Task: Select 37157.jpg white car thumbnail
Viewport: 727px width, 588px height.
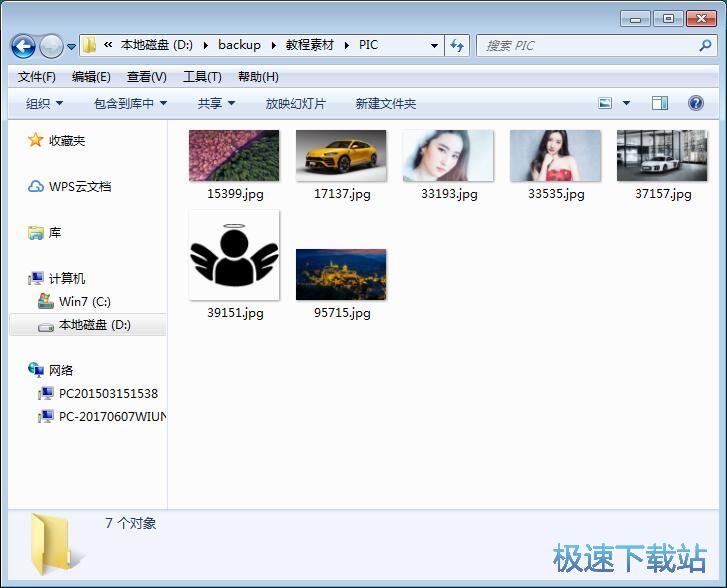Action: tap(662, 155)
